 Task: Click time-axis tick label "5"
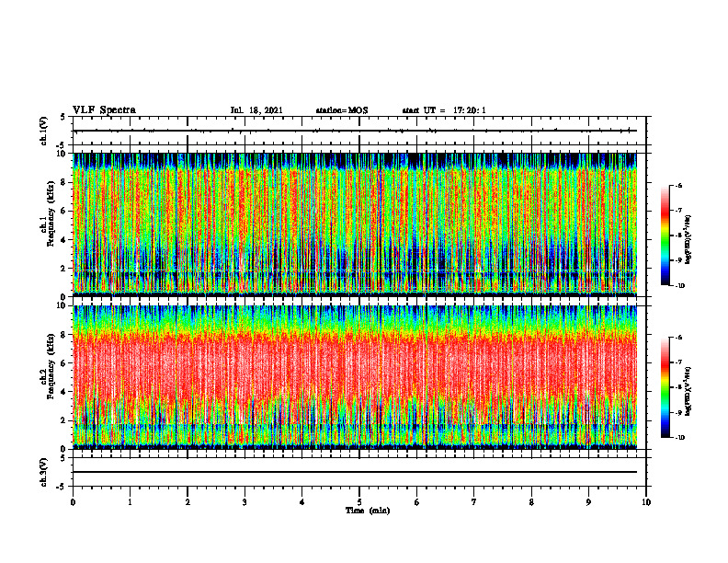click(x=359, y=502)
